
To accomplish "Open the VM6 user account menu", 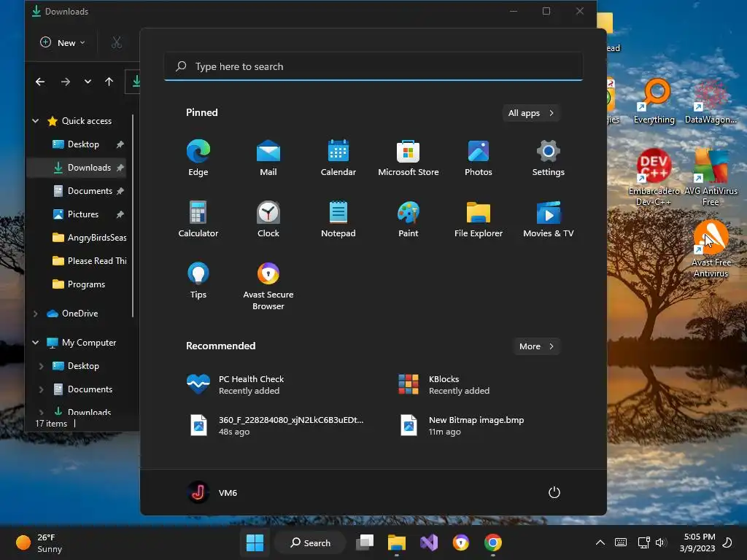I will [212, 492].
